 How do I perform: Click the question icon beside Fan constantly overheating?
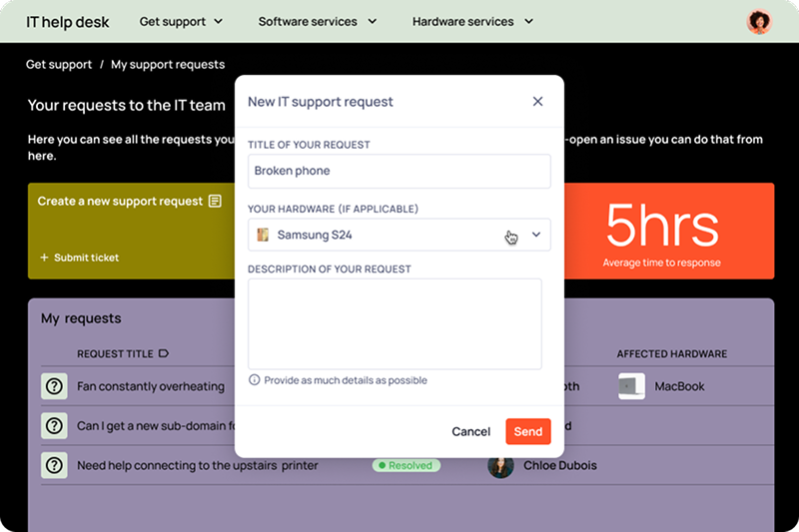54,386
